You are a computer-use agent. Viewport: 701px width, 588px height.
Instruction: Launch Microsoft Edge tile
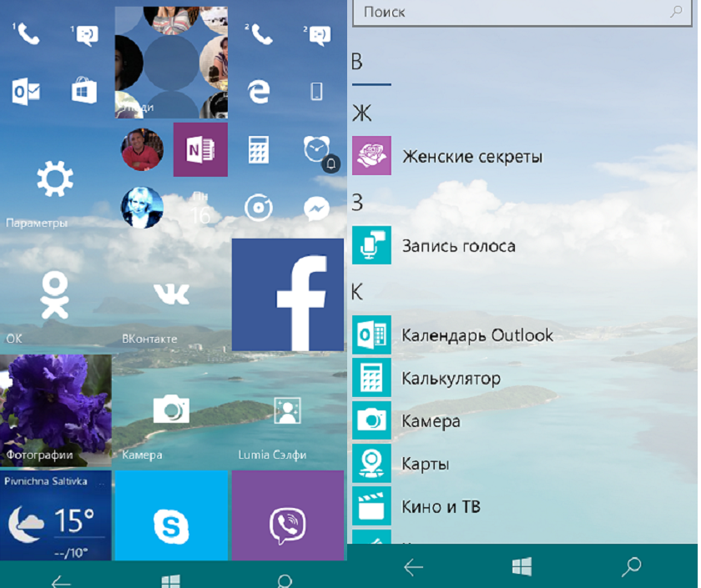tap(259, 91)
